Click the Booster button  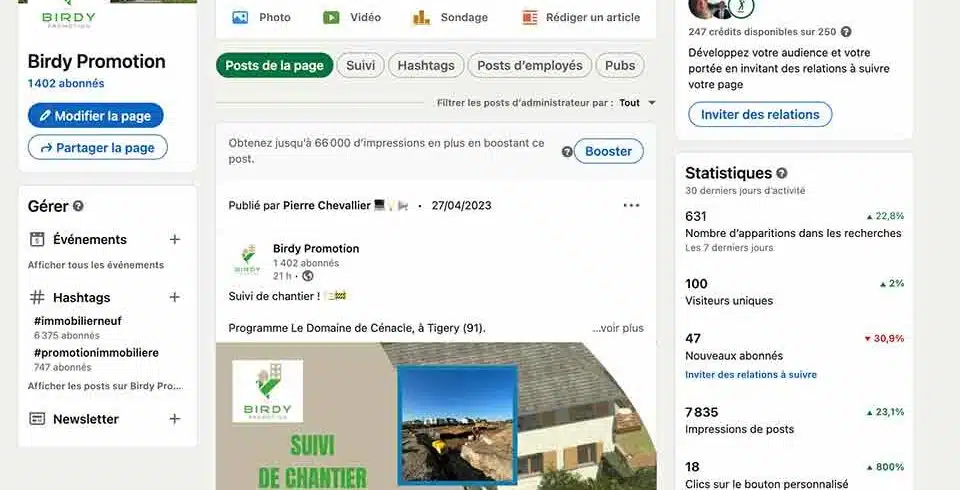click(608, 151)
